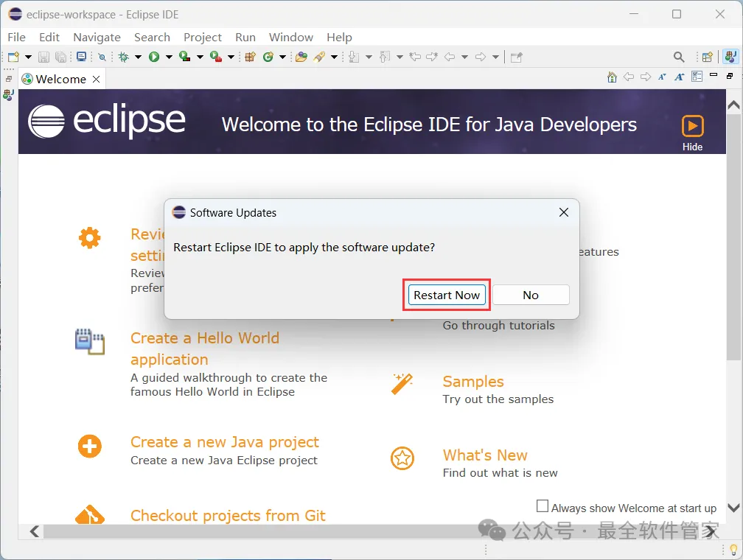Click the Restart Now button
This screenshot has height=560, width=743.
pyautogui.click(x=447, y=295)
